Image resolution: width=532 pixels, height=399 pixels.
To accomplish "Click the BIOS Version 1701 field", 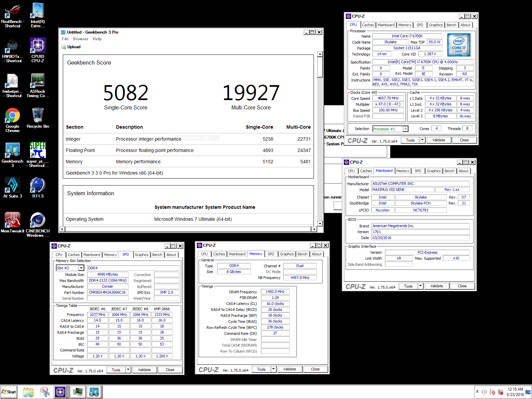I will [x=420, y=232].
